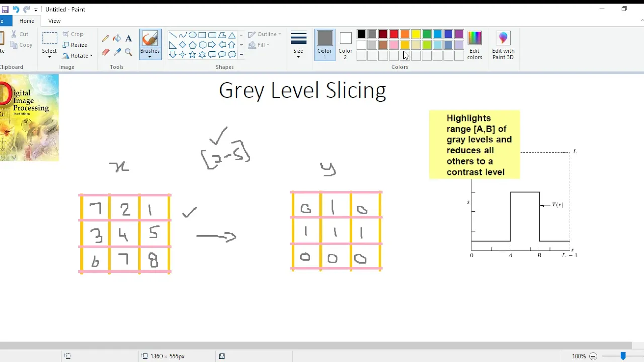Activate the Color 2 background box
644x362 pixels.
[345, 45]
